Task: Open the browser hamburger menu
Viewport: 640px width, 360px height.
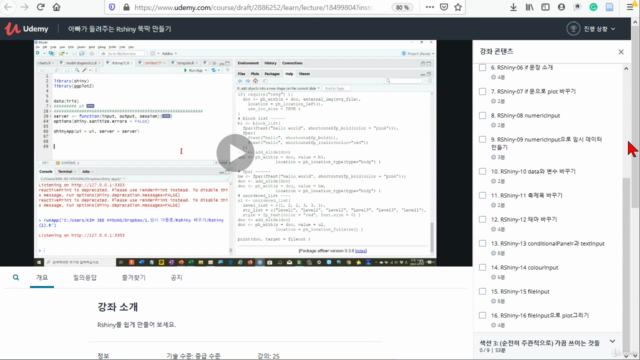Action: pyautogui.click(x=630, y=7)
